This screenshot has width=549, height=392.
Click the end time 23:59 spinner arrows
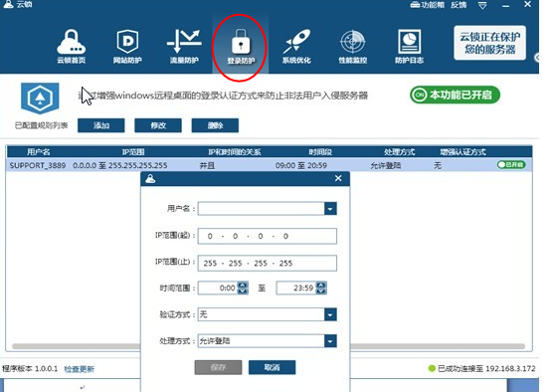tap(321, 288)
